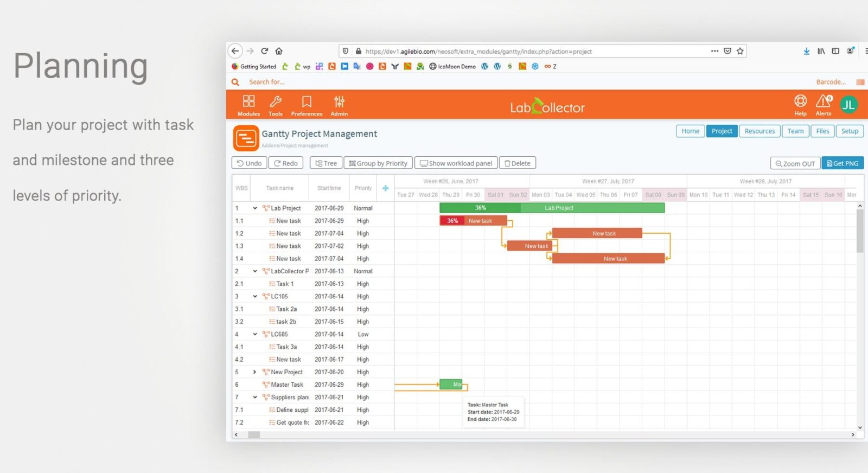Switch to the Files tab

click(x=823, y=131)
